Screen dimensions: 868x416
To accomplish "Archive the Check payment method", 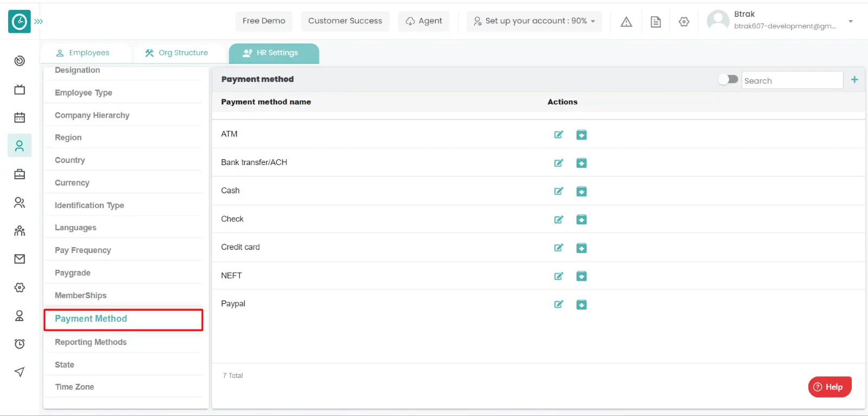I will coord(581,219).
